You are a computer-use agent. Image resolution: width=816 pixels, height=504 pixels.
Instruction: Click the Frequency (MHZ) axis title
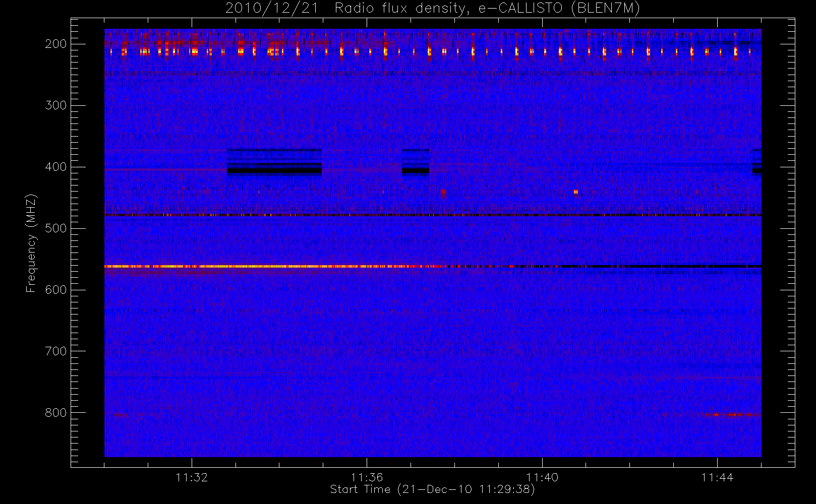pos(31,243)
